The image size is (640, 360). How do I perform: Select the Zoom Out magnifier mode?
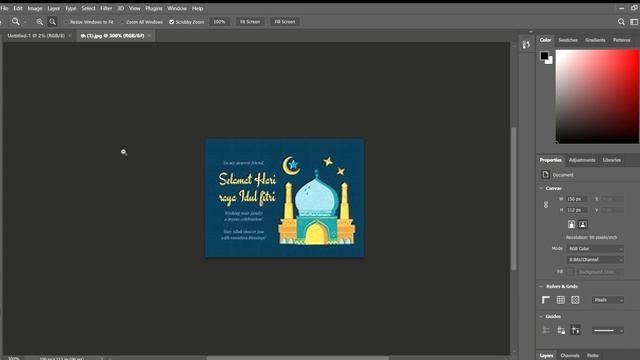click(53, 22)
